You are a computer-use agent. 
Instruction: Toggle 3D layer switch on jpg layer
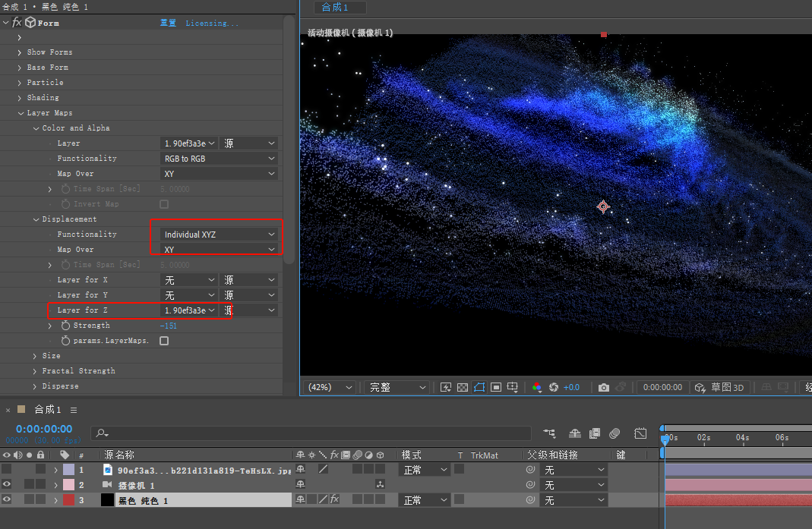[380, 469]
